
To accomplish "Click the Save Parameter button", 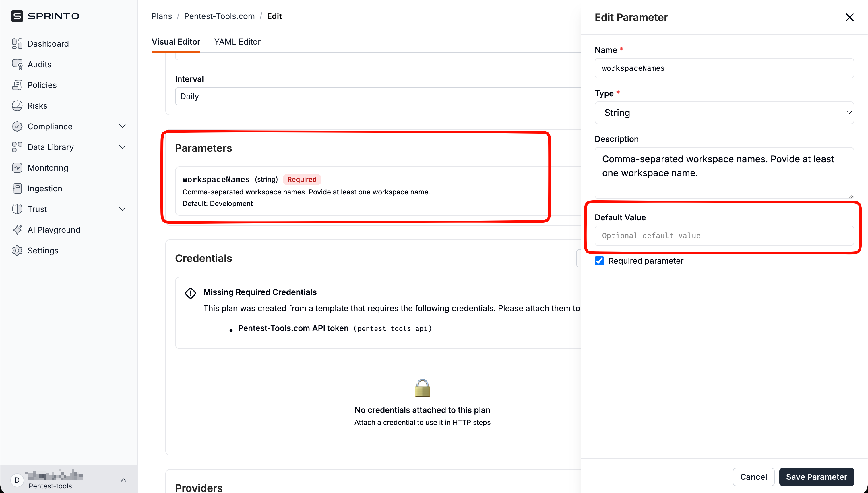I will [816, 477].
